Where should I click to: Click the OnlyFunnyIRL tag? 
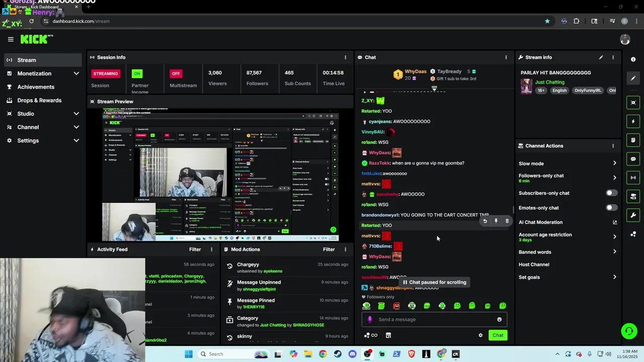click(x=588, y=90)
